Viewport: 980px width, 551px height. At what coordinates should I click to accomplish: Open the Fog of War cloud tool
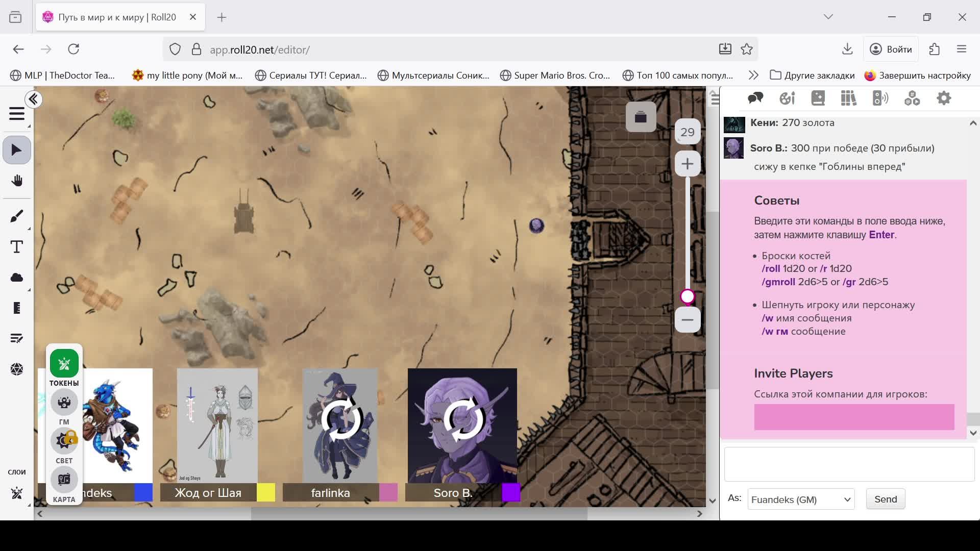17,278
